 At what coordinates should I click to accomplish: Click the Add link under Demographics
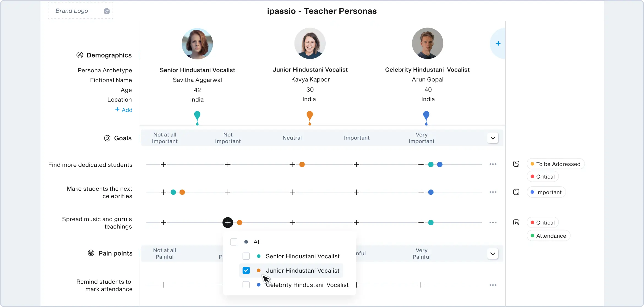(124, 110)
